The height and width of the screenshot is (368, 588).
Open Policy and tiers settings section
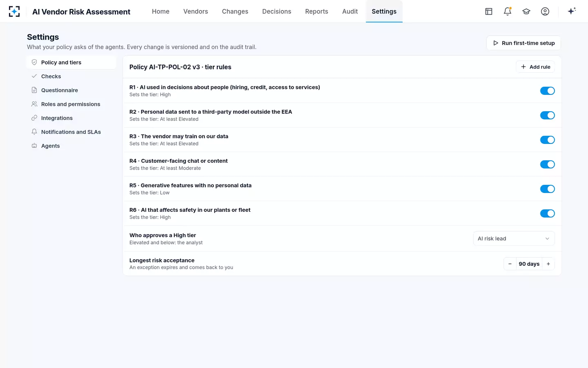point(71,62)
